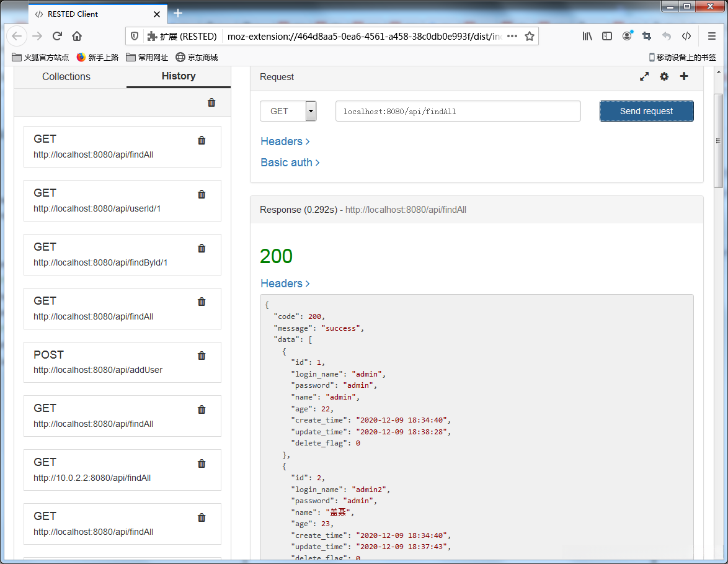Expand the request panel with arrows icon
Viewport: 728px width, 564px height.
click(x=644, y=77)
